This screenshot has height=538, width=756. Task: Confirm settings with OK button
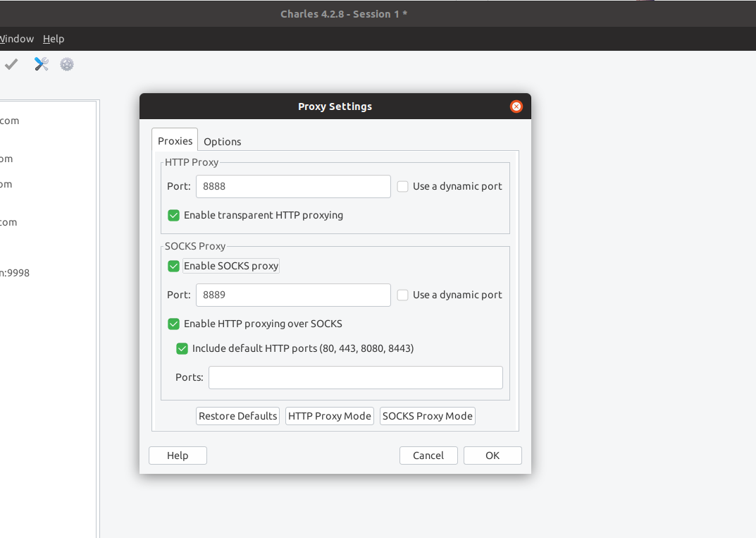[492, 456]
